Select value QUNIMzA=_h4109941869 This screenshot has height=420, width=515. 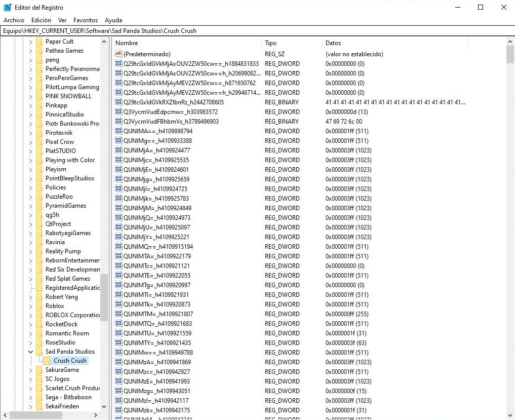(x=157, y=362)
